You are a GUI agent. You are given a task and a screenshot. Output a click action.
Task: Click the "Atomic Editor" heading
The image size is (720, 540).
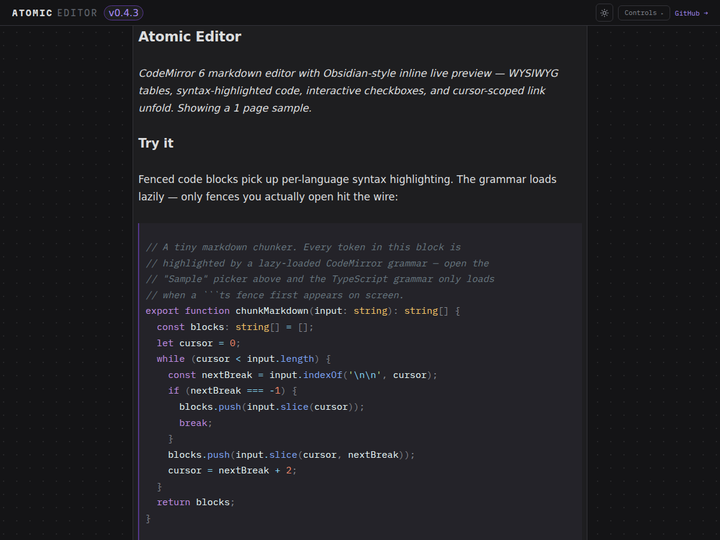[x=190, y=37]
